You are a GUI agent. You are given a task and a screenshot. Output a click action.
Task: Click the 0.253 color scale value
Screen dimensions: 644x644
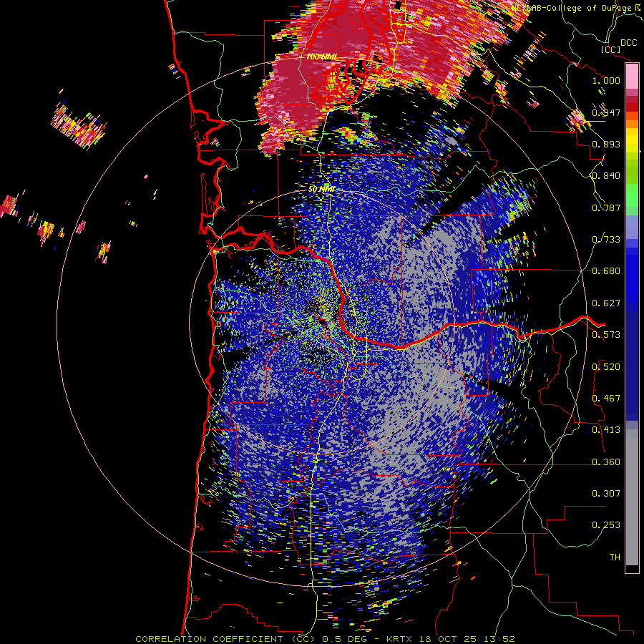(x=606, y=525)
